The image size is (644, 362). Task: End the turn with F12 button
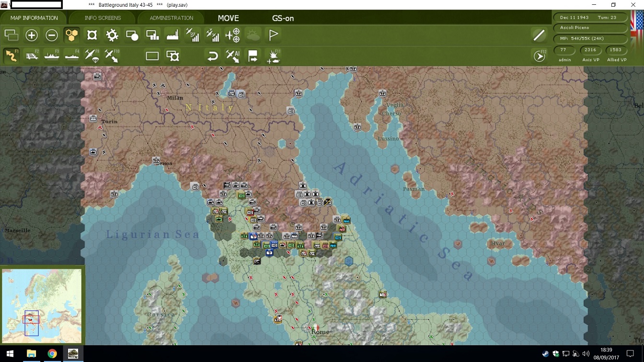click(x=540, y=56)
